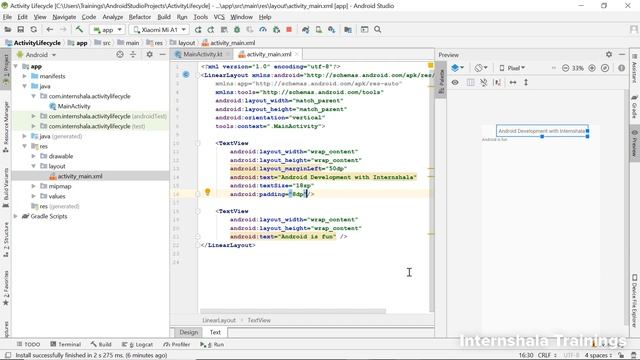Click ActivityLifecycle breadcrumb in navigation bar
Image resolution: width=640 pixels, height=360 pixels.
tap(33, 42)
